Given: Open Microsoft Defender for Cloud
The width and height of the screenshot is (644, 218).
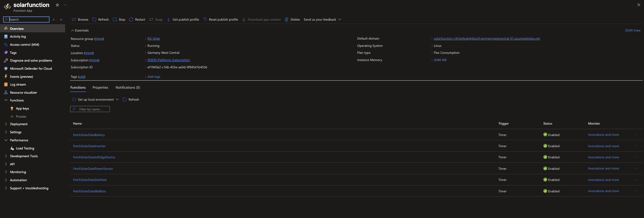Looking at the screenshot, I should point(31,69).
